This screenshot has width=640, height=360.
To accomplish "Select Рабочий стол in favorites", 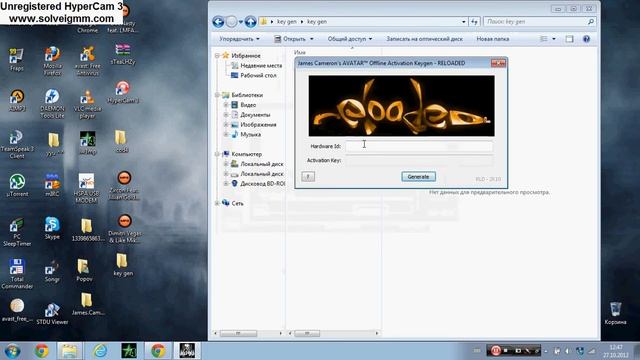I will tap(253, 76).
